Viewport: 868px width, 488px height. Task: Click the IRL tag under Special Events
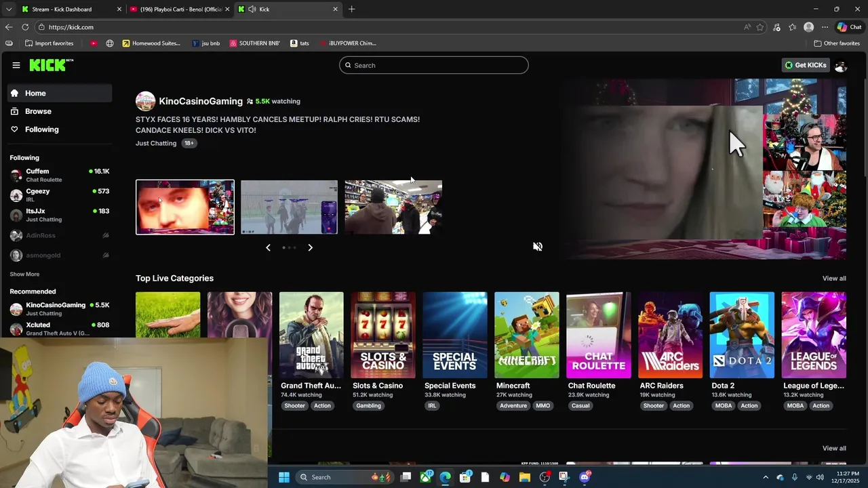pyautogui.click(x=432, y=406)
